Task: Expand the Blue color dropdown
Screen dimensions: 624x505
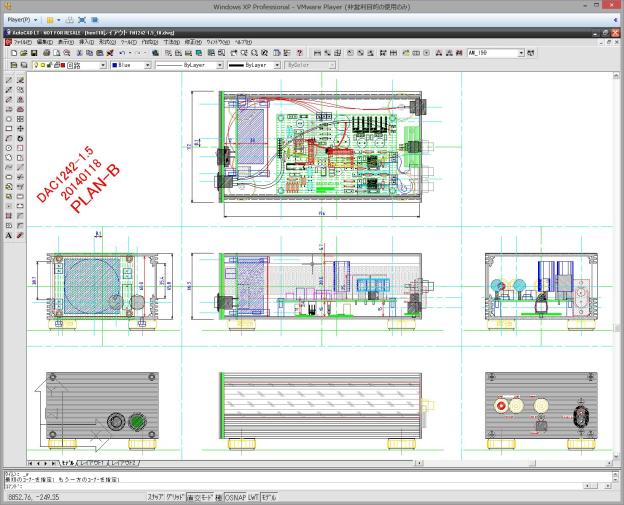Action: (130, 65)
